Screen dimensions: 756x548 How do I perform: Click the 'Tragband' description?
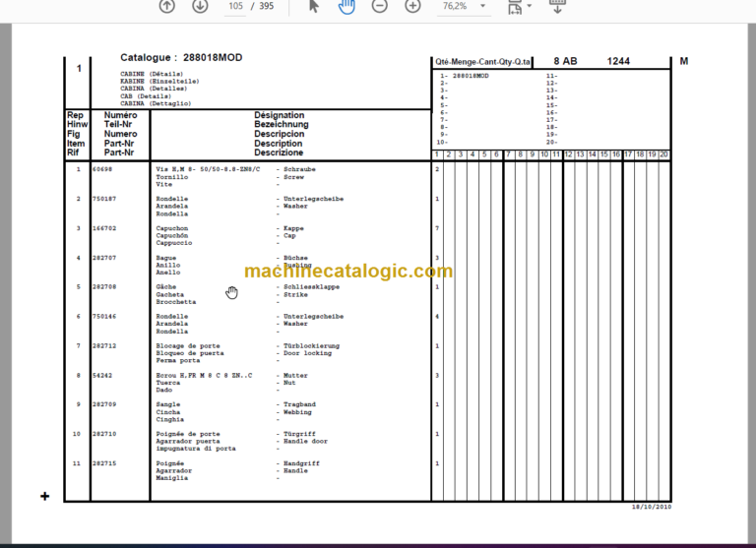[299, 404]
